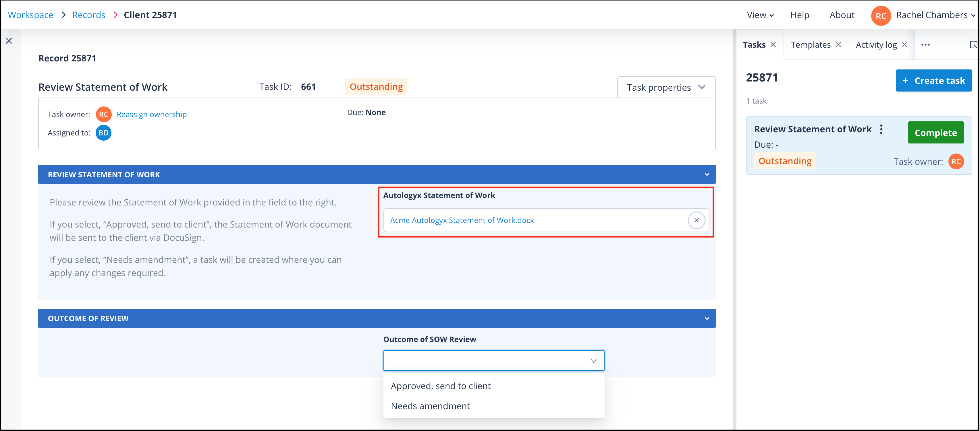Close the Activity log tab
Screen dimensions: 980x431
tap(904, 44)
